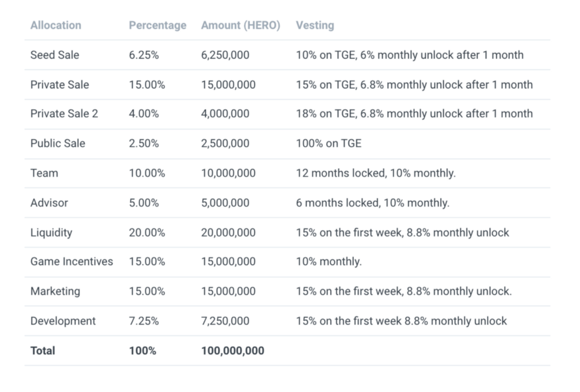
Task: Click the Private Sale 2 allocation cell
Action: tap(64, 114)
